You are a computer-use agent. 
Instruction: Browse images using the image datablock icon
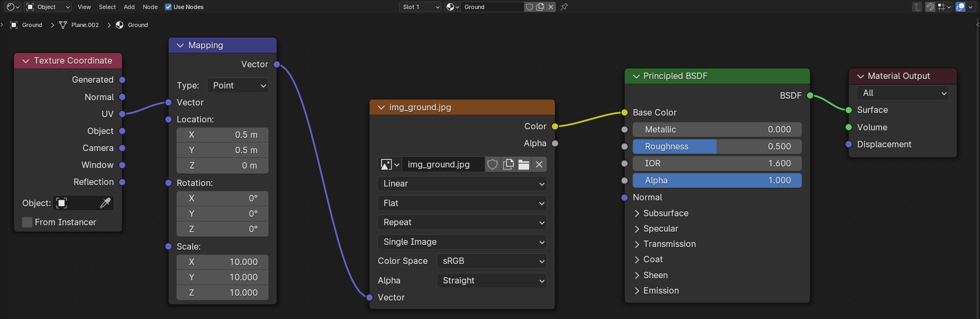pos(390,164)
